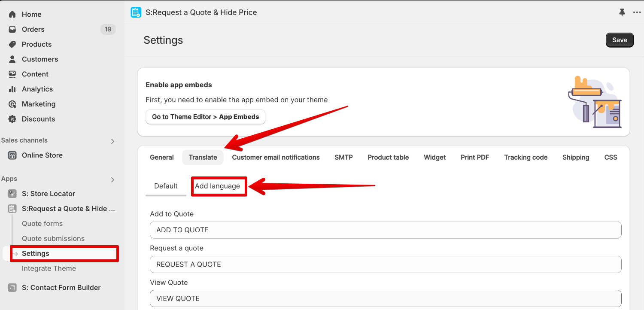The width and height of the screenshot is (644, 310).
Task: Open the three-dot more actions menu
Action: click(637, 12)
